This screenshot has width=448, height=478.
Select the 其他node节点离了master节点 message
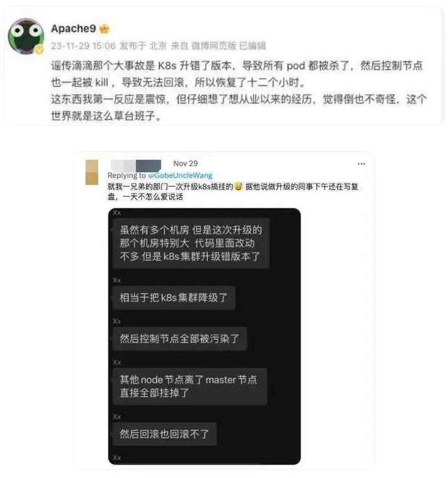pos(190,386)
